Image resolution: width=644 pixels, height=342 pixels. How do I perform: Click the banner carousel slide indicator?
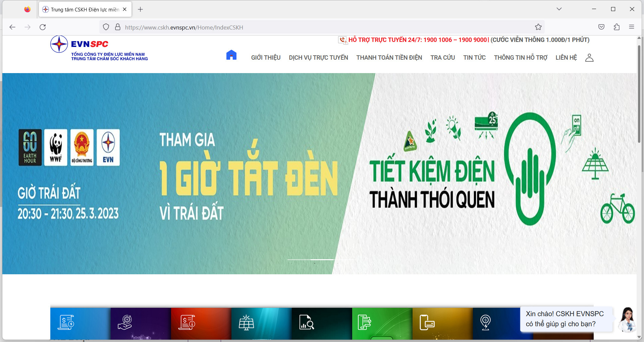[x=322, y=260]
